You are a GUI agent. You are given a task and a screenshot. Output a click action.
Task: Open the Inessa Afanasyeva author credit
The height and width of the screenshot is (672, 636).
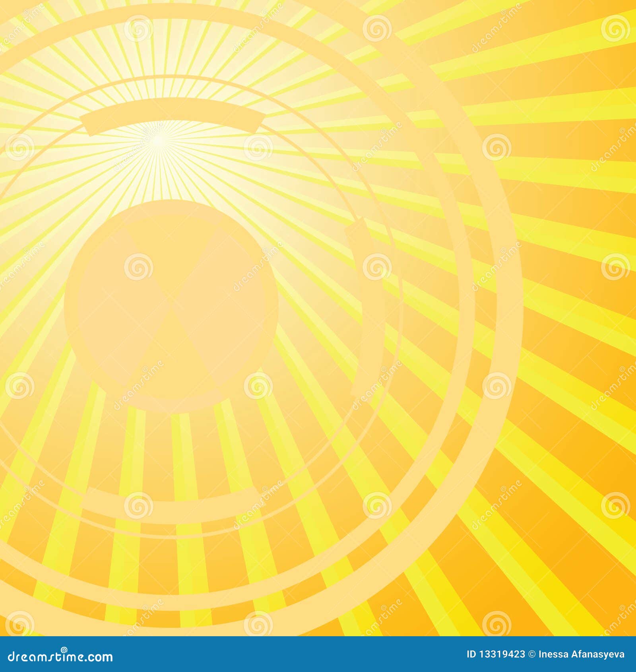tap(581, 654)
